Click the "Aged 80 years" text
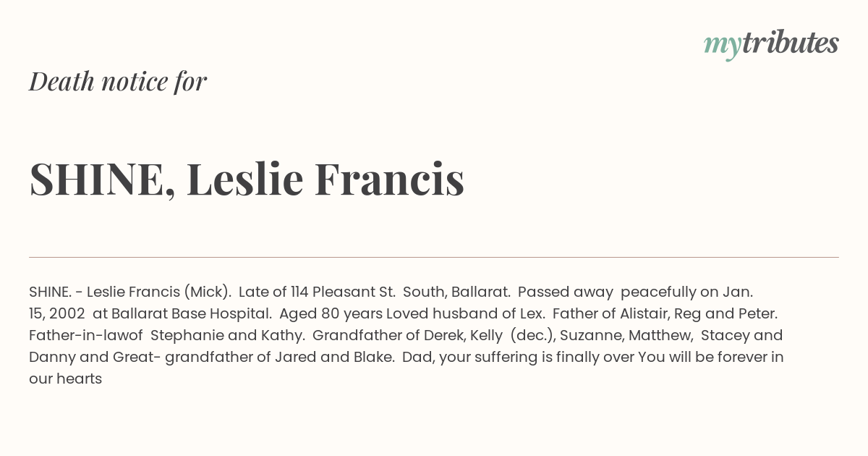This screenshot has height=456, width=868. [331, 313]
